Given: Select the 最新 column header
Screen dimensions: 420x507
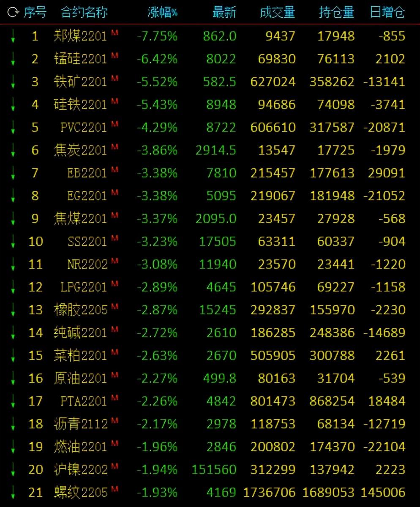Looking at the screenshot, I should [224, 12].
